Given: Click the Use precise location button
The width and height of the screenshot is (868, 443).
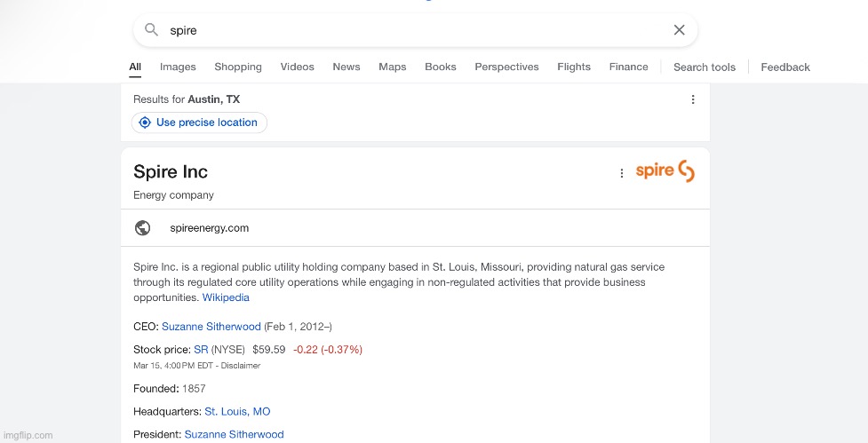Looking at the screenshot, I should [x=199, y=123].
